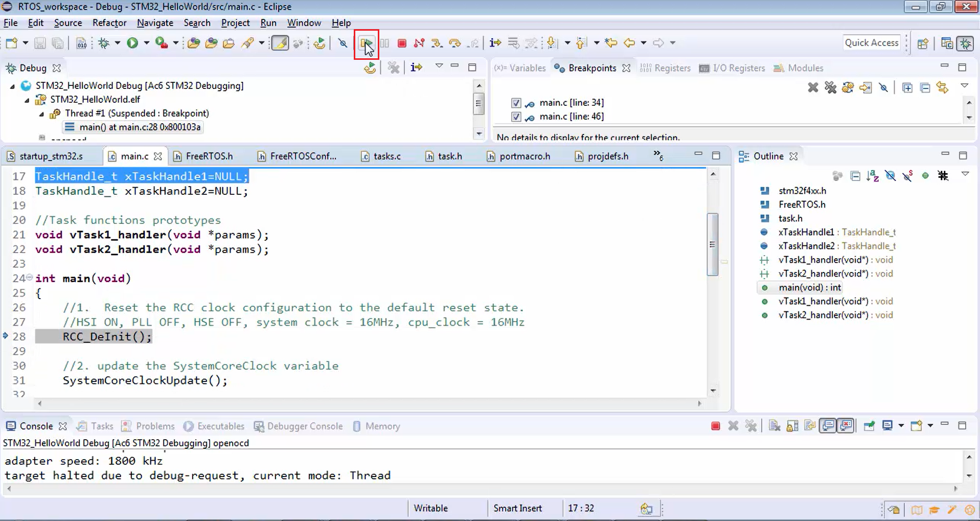Uncheck the main.c line 34 breakpoint
The height and width of the screenshot is (521, 980).
[516, 103]
